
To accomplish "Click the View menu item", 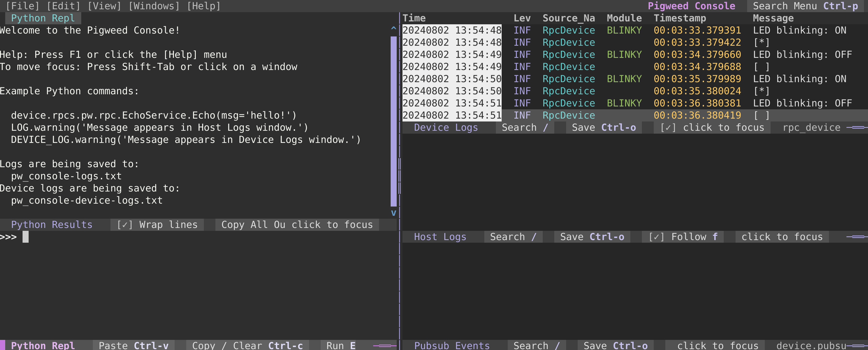I will pos(105,6).
